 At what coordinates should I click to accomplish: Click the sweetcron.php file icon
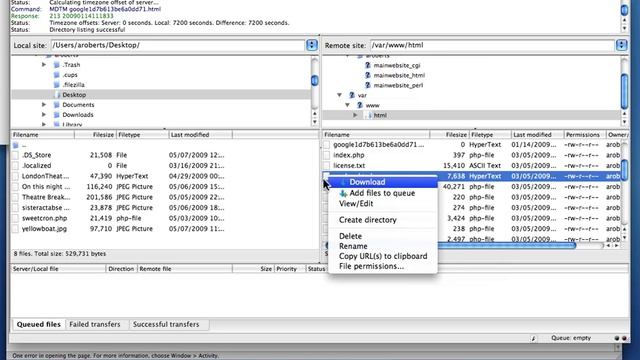click(16, 218)
